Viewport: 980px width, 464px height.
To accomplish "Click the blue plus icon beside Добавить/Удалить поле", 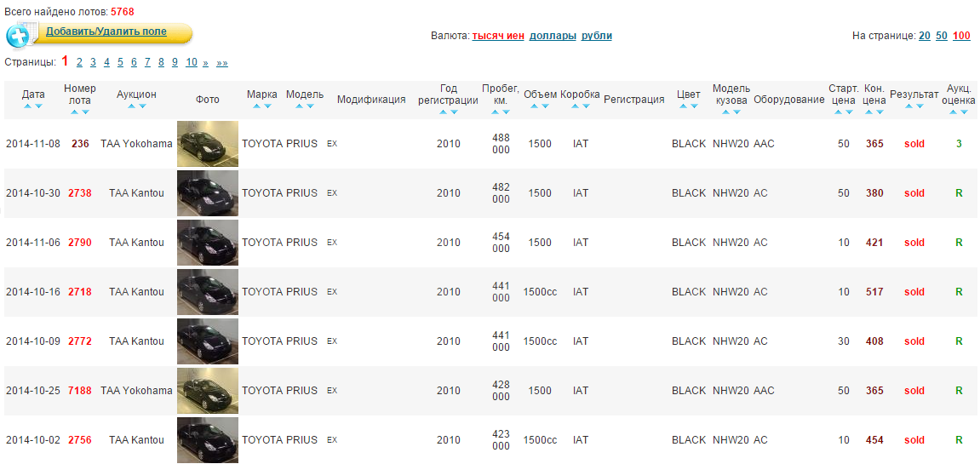I will point(18,36).
